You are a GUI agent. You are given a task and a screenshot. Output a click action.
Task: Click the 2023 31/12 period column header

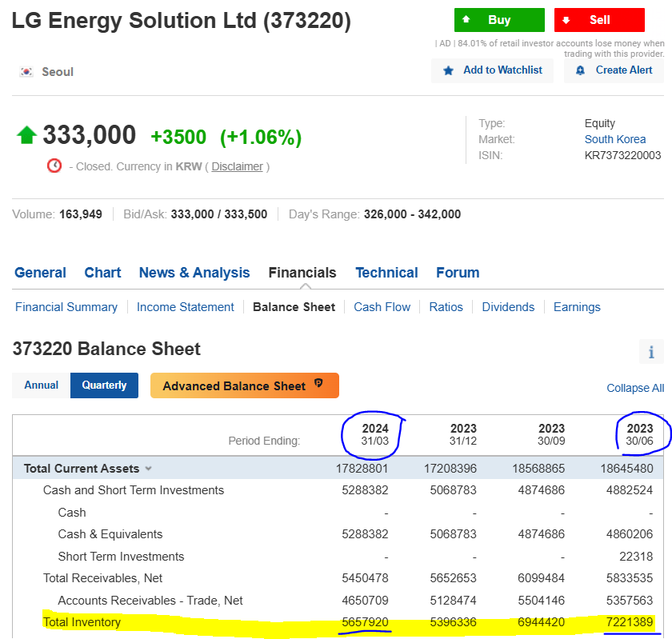463,434
